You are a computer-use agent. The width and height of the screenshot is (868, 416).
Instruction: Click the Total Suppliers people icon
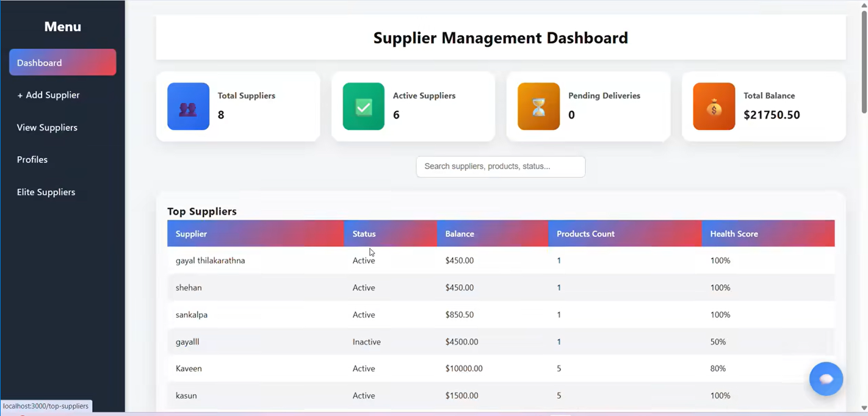[x=188, y=107]
